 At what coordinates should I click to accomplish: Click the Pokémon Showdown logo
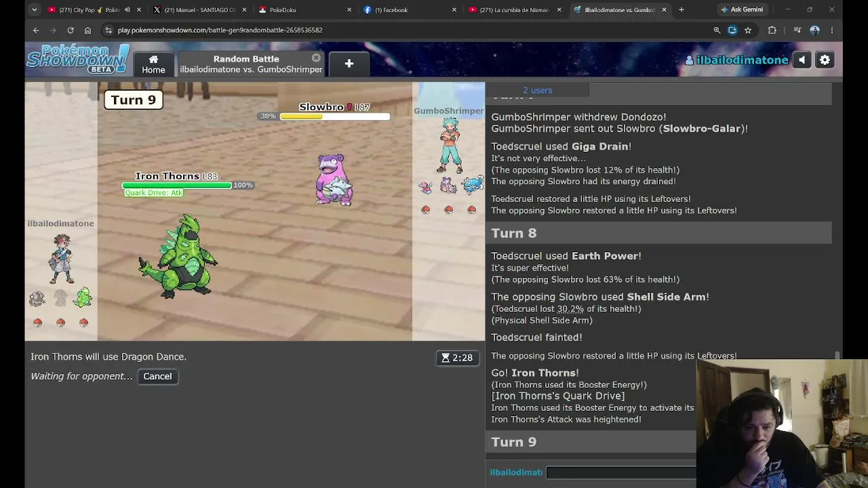tap(78, 59)
